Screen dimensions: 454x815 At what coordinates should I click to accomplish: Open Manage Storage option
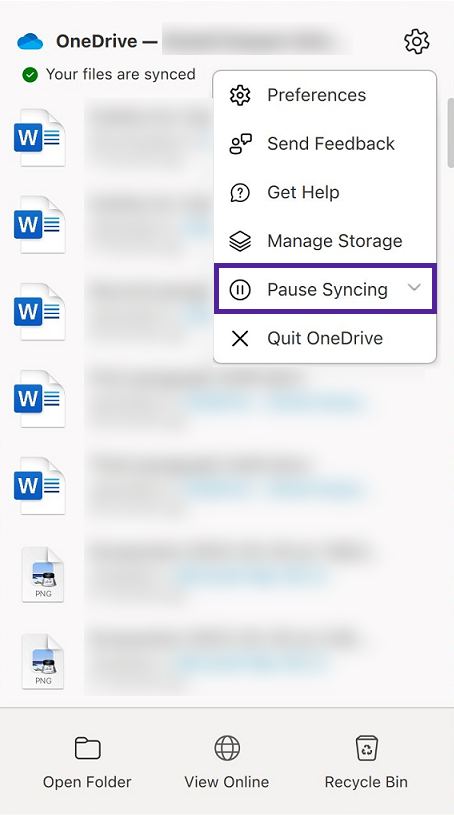click(x=325, y=241)
